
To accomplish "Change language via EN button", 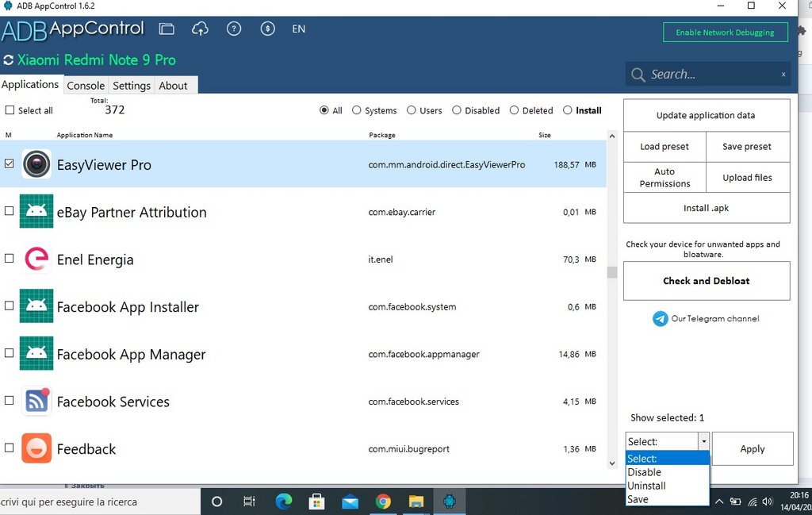I will tap(298, 29).
